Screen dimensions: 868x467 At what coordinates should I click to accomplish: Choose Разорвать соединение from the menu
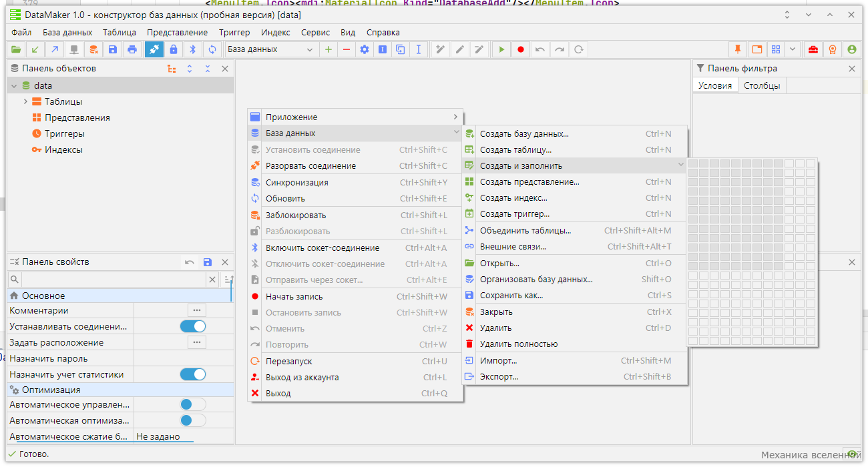point(355,165)
